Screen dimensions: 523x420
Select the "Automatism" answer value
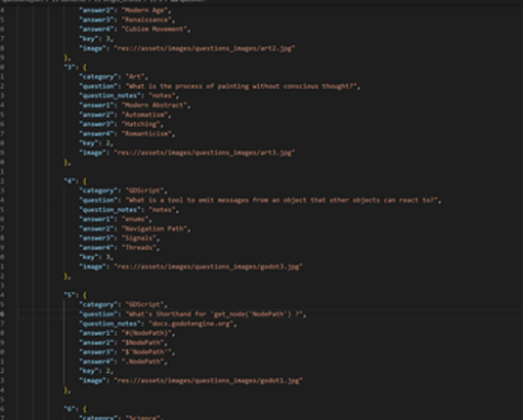[145, 114]
